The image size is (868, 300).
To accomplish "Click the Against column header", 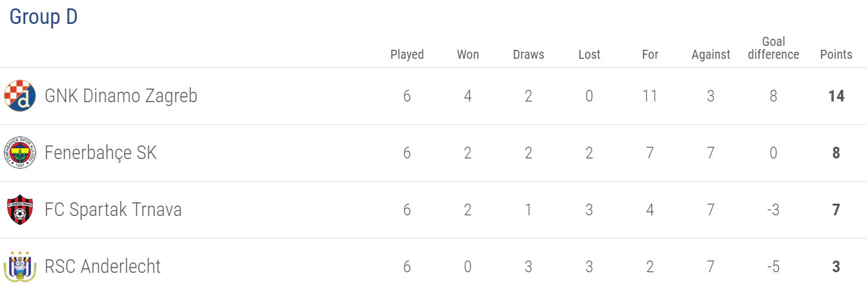I will tap(711, 55).
